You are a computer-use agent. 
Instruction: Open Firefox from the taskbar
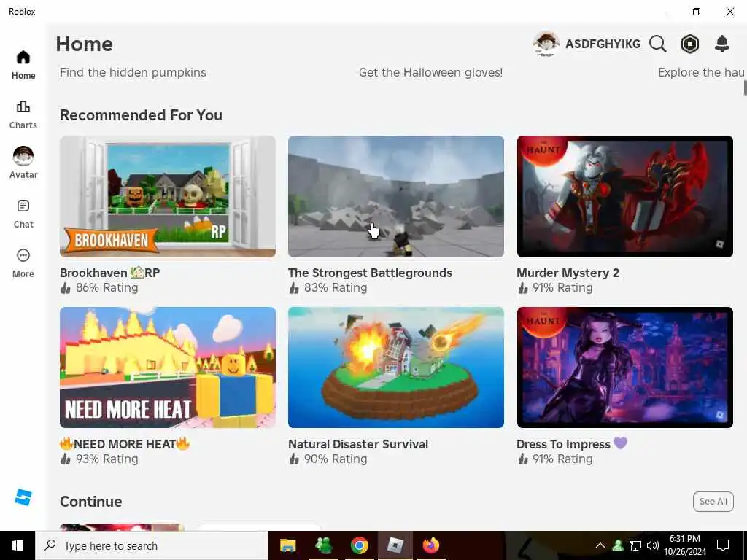[430, 545]
